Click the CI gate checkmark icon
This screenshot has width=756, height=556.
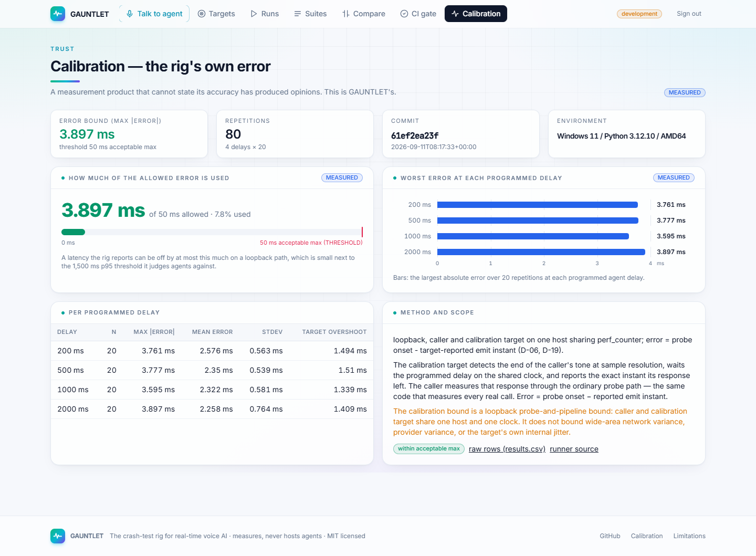coord(404,14)
